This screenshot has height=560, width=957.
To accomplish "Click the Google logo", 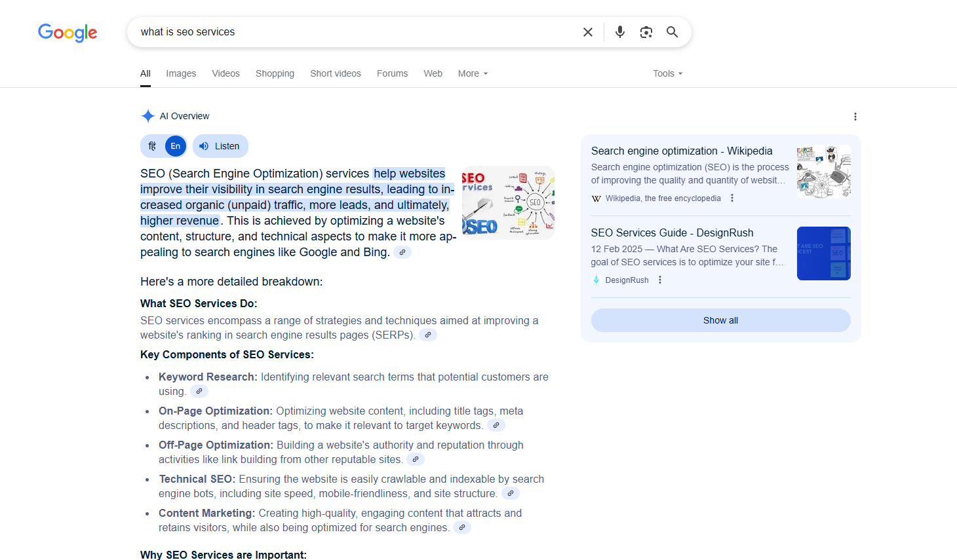I will (68, 32).
